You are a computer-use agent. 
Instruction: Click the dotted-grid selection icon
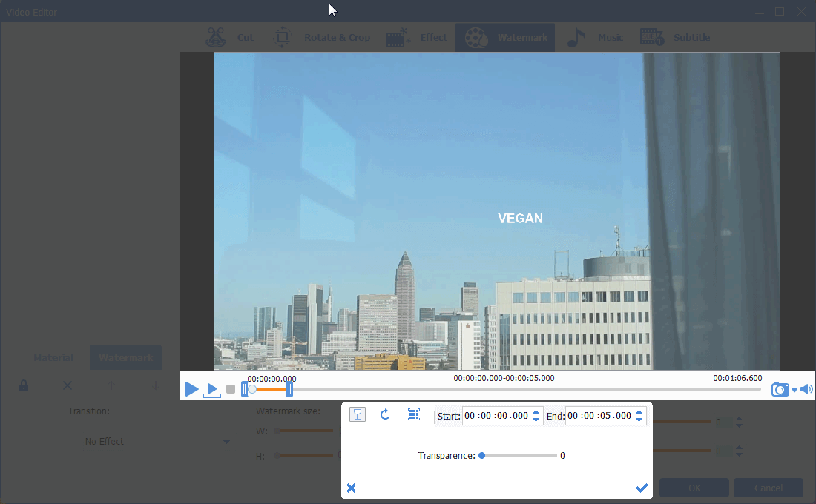point(414,415)
